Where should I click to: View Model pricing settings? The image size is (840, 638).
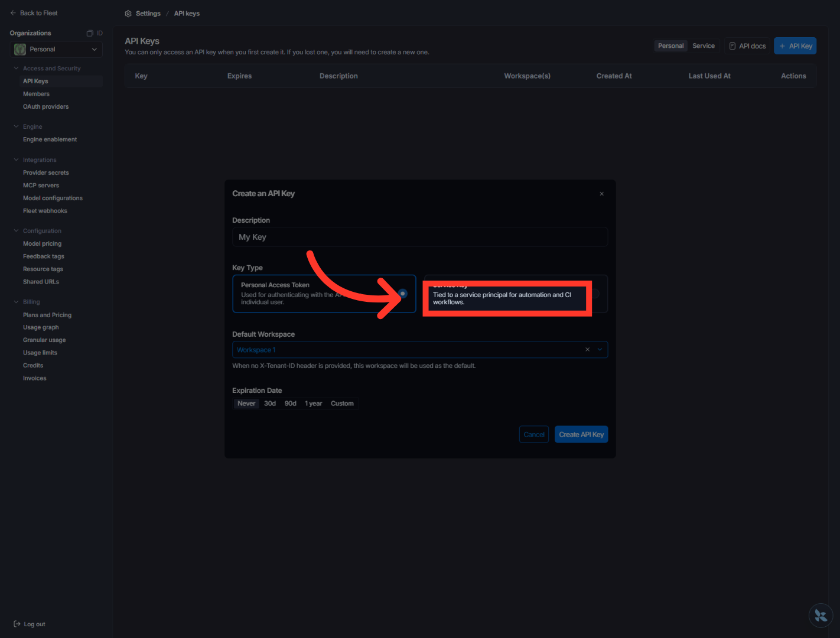pyautogui.click(x=43, y=244)
